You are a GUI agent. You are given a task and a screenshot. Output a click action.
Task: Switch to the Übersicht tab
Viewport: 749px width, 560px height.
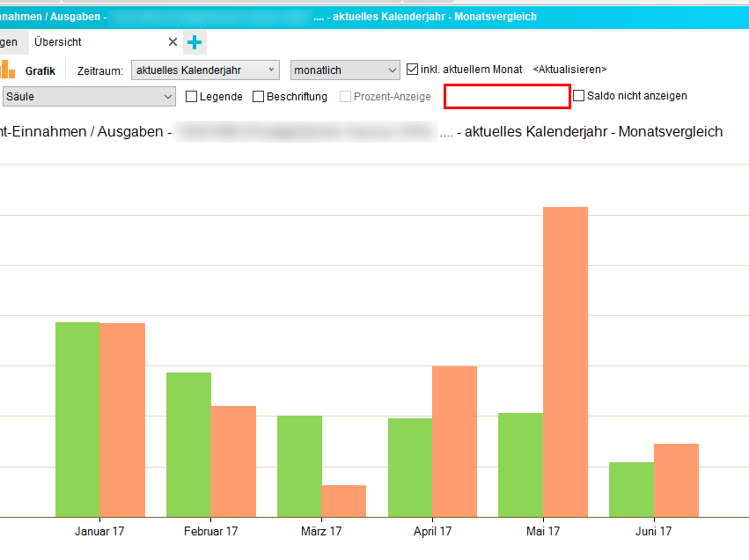coord(58,42)
